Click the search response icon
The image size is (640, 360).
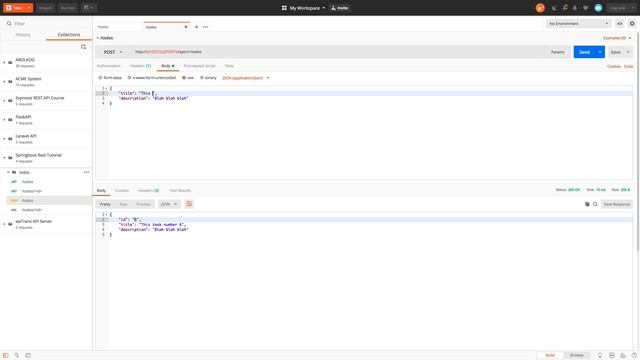(x=595, y=204)
